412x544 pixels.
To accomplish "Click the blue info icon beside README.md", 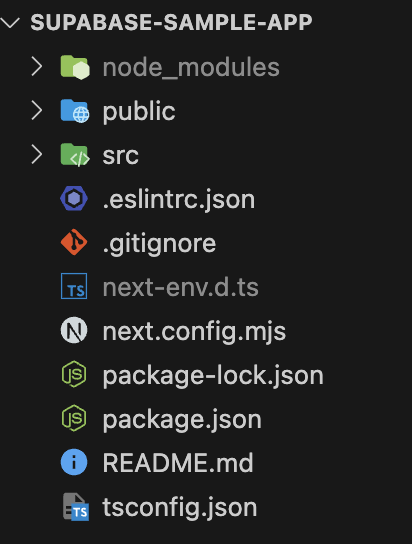I will pos(74,462).
